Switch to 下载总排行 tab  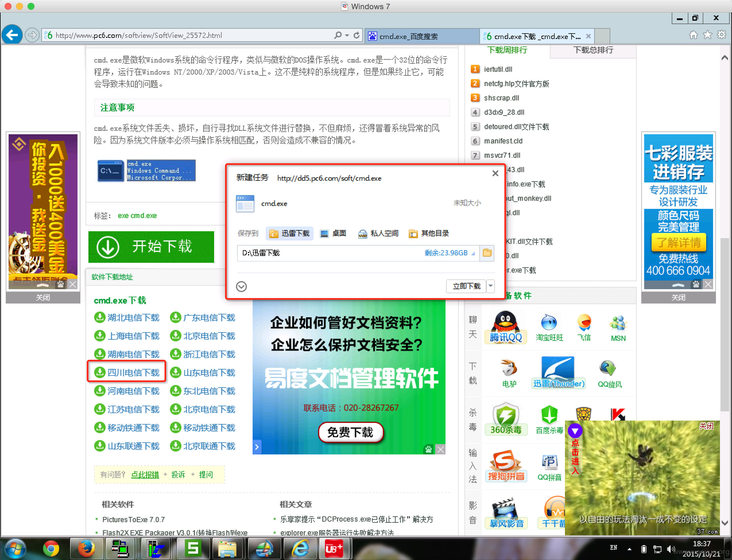(593, 50)
